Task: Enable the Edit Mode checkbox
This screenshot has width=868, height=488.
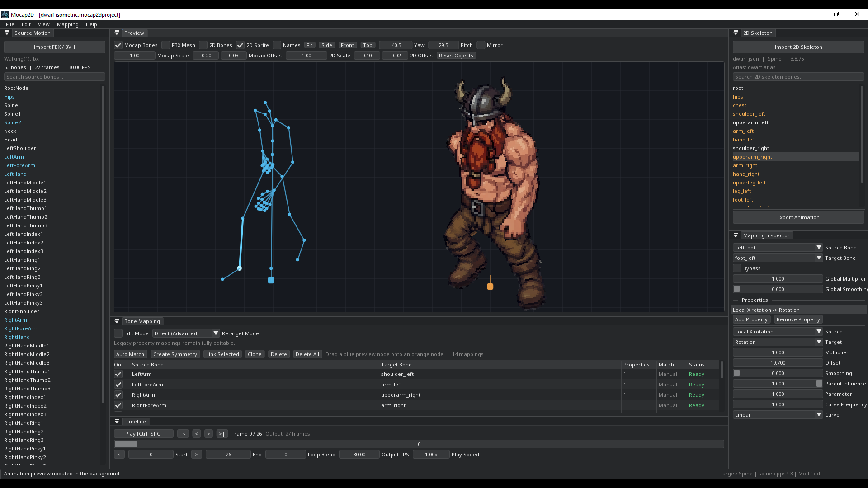Action: [x=118, y=333]
